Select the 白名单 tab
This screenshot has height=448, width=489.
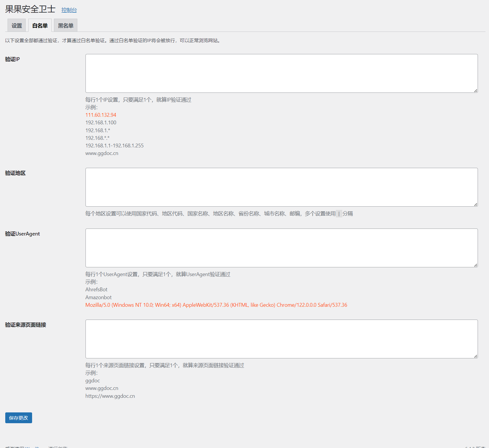point(40,25)
